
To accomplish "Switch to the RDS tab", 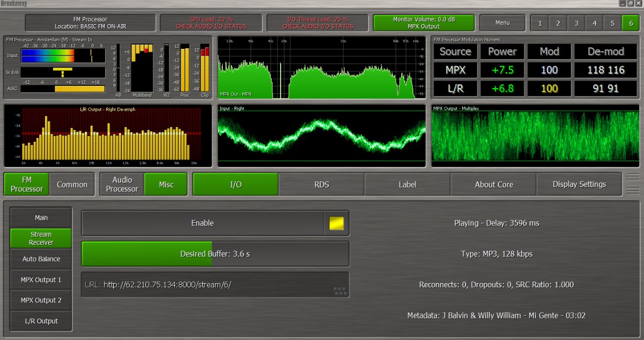I will [x=321, y=184].
